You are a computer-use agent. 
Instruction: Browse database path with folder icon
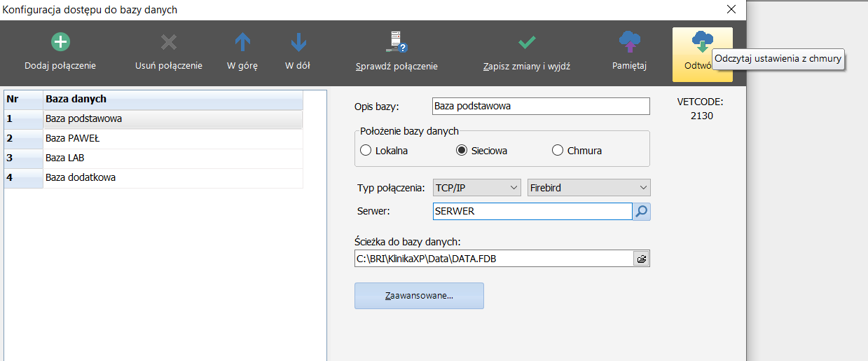click(x=642, y=259)
